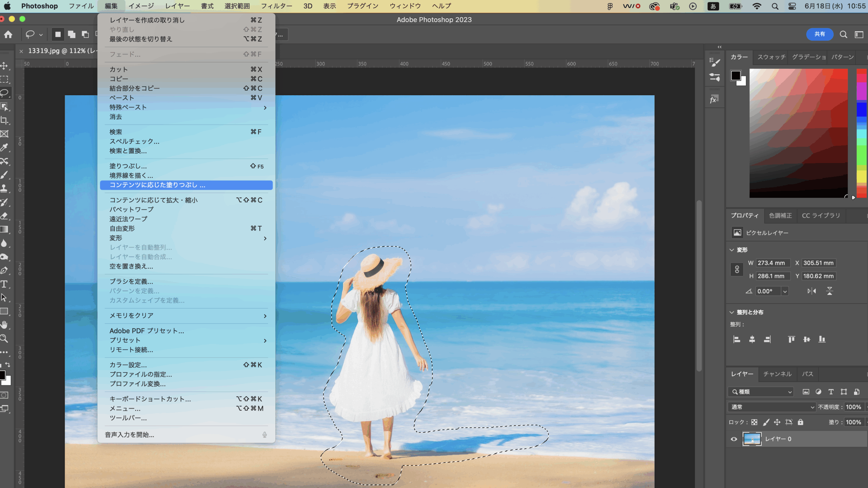
Task: Select the Frame tool
Action: pos(4,134)
